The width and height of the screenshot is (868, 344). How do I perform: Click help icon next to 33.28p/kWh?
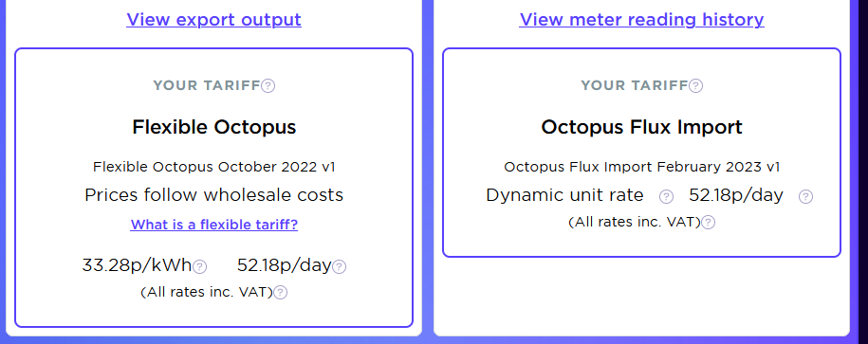[200, 267]
